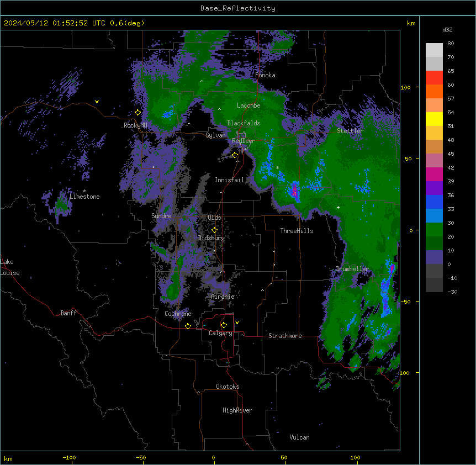Click the Cochrane city label
The image size is (476, 465).
pos(178,314)
